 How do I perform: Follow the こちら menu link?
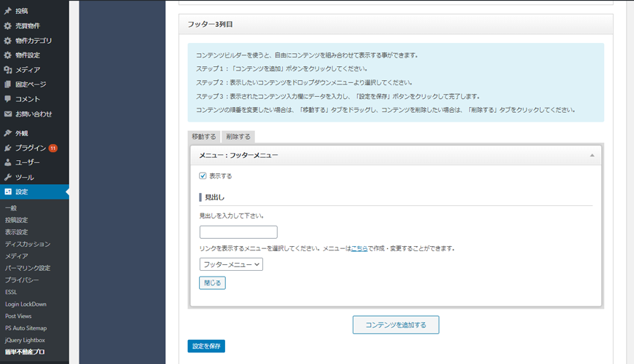(x=359, y=248)
